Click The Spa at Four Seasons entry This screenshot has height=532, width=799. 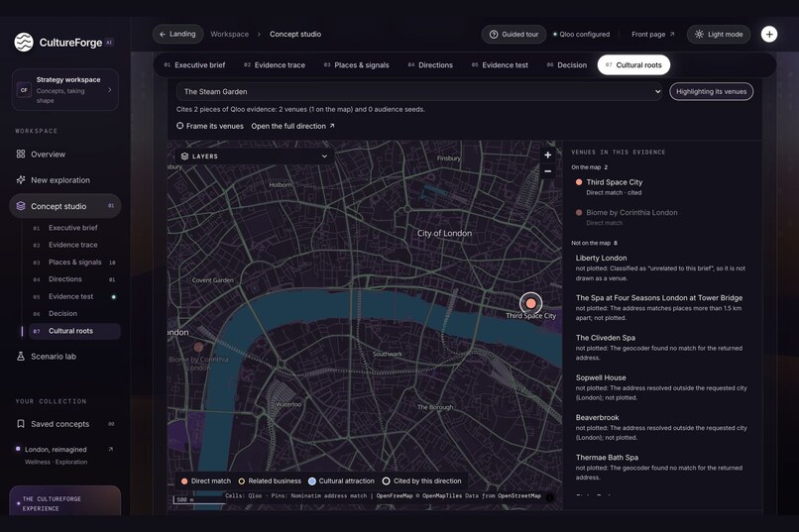point(662,307)
